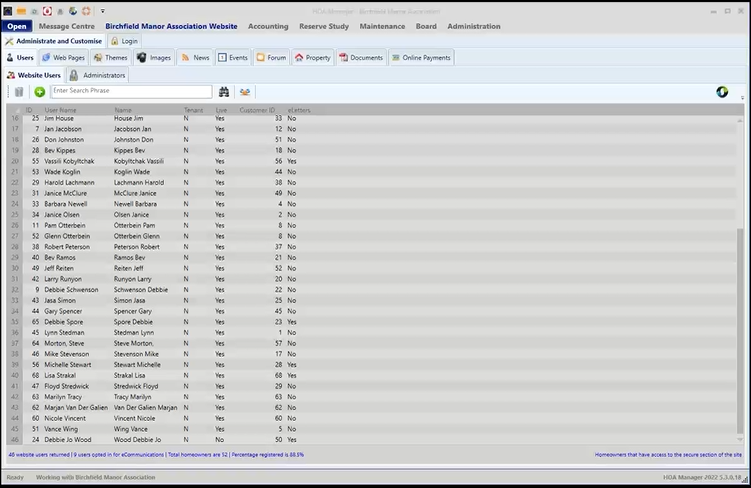
Task: Click Customer ID 44 in Wade Koglin row
Action: click(278, 172)
